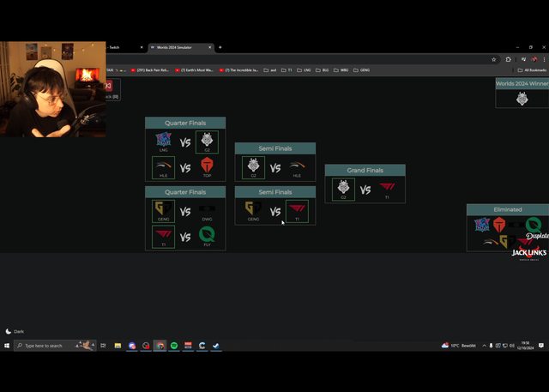Select FLY team logo in quarter finals
The image size is (549, 392).
point(207,236)
